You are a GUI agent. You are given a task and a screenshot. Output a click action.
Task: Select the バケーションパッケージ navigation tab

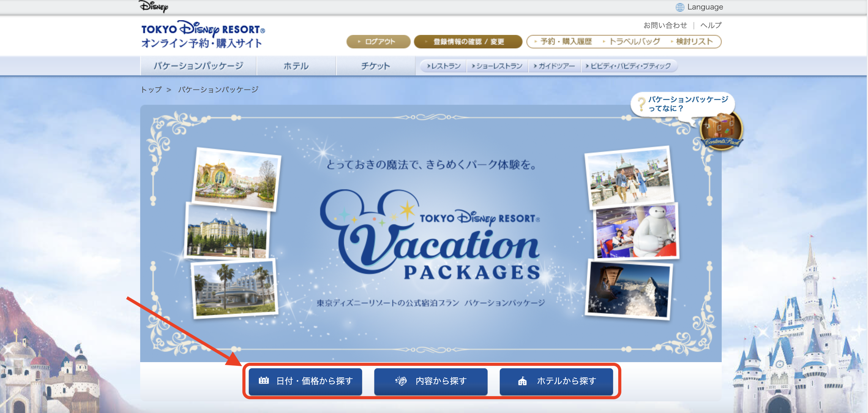click(x=198, y=66)
